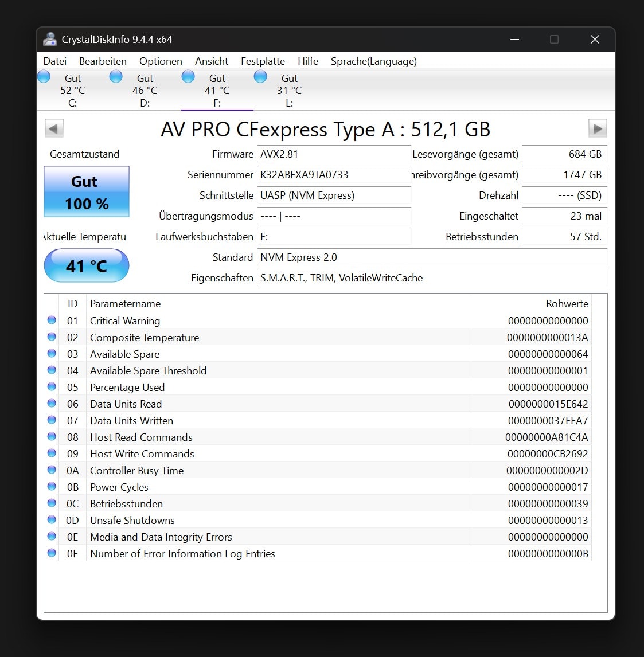Click status orb for Available Spare row
Image resolution: width=644 pixels, height=657 pixels.
coord(52,353)
